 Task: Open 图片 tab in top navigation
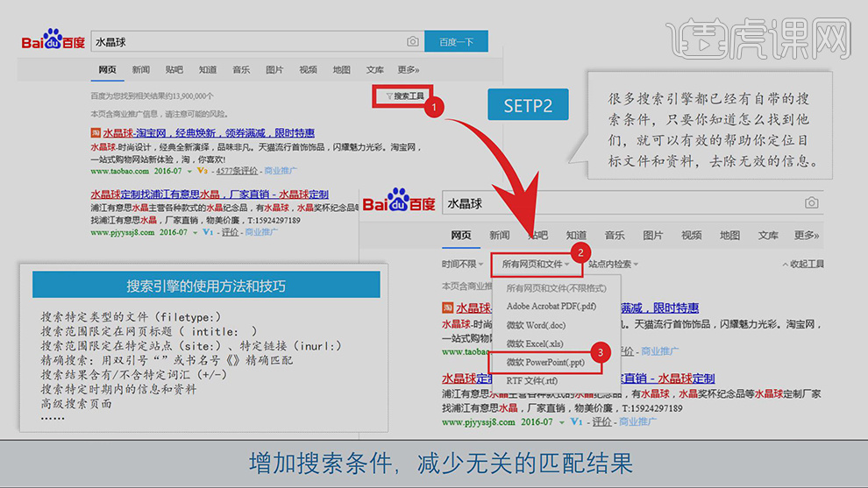274,70
